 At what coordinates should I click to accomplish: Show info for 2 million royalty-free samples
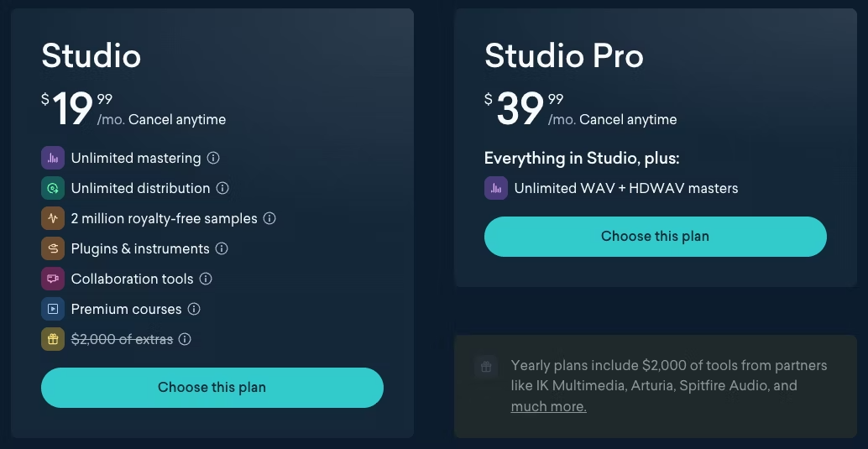[269, 218]
